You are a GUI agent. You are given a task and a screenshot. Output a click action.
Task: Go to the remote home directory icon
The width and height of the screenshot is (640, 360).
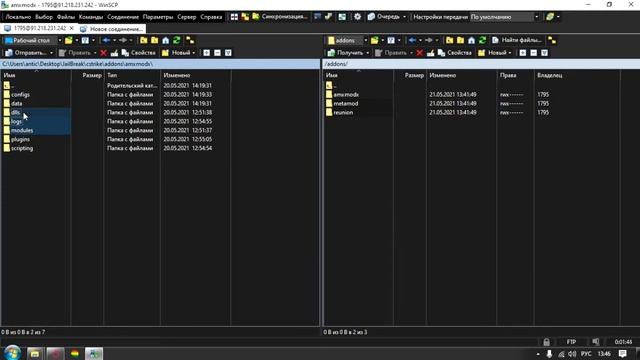(471, 40)
